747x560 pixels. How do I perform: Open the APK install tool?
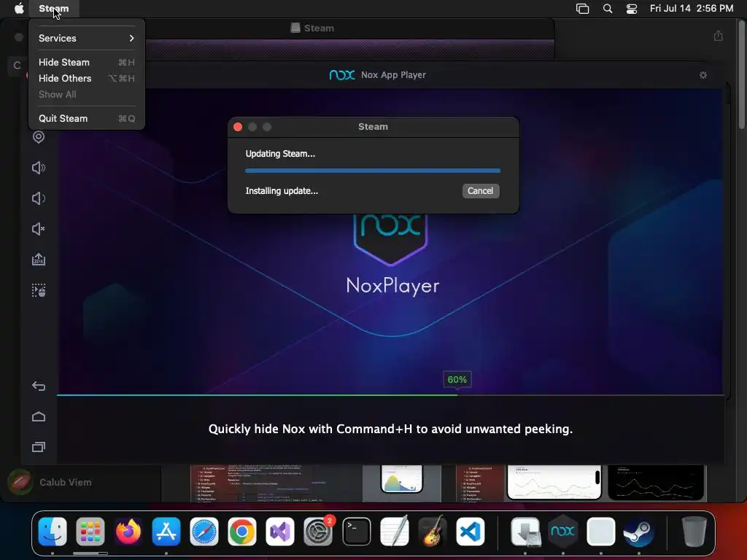39,260
